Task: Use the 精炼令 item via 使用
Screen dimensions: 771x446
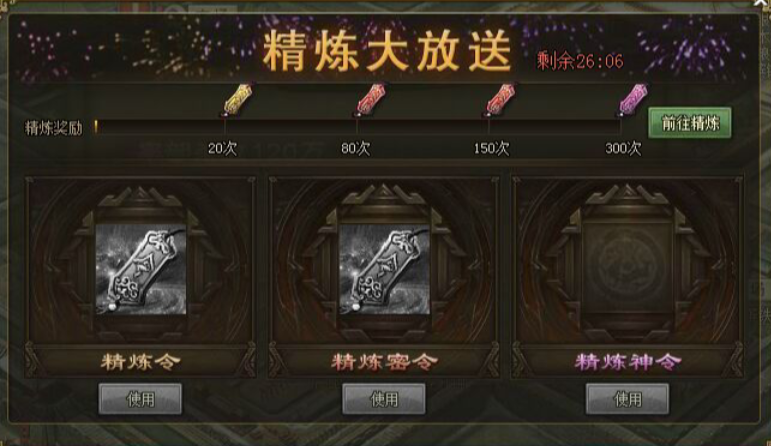Action: [x=141, y=399]
